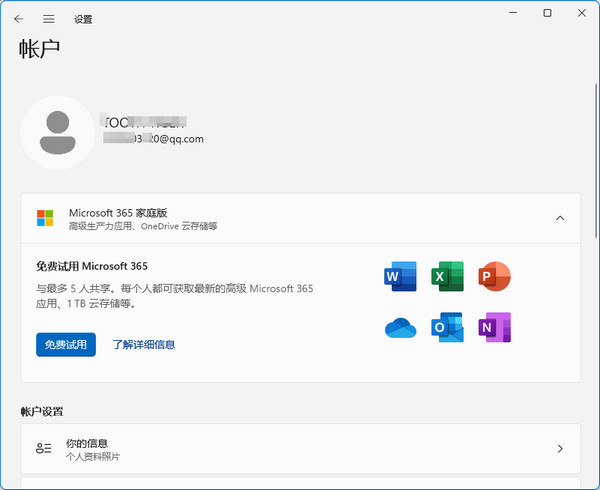Click the Microsoft four-color logo icon
The image size is (600, 490).
[x=45, y=218]
